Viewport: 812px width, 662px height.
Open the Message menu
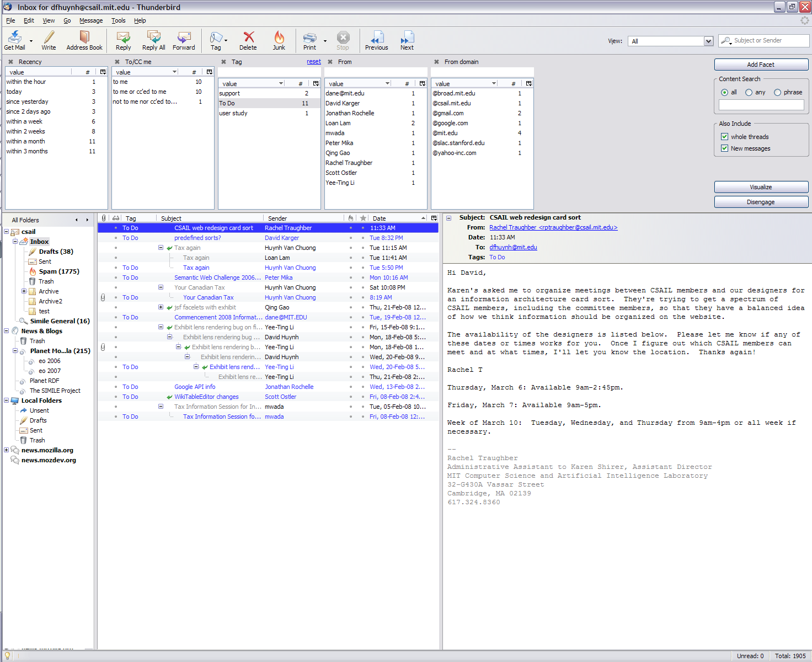coord(91,20)
